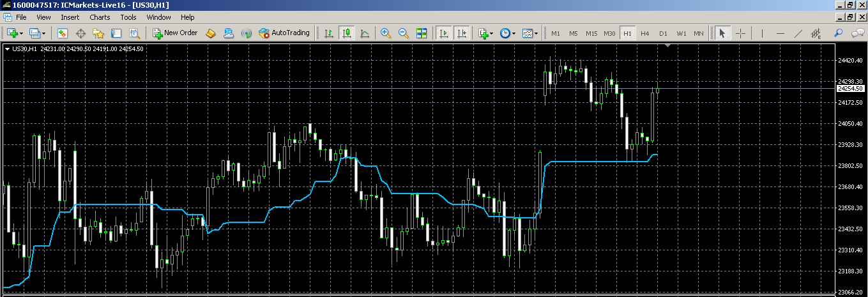This screenshot has height=297, width=868.
Task: Toggle the Market Watch window
Action: 63,33
